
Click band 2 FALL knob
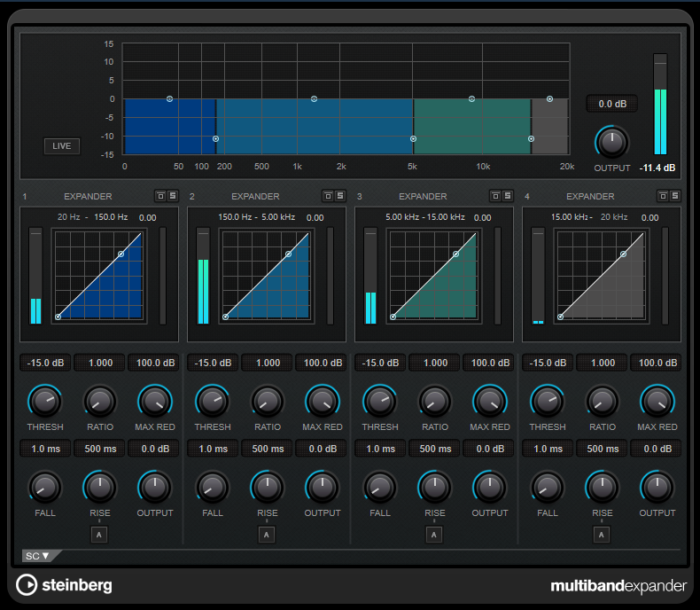tap(212, 487)
